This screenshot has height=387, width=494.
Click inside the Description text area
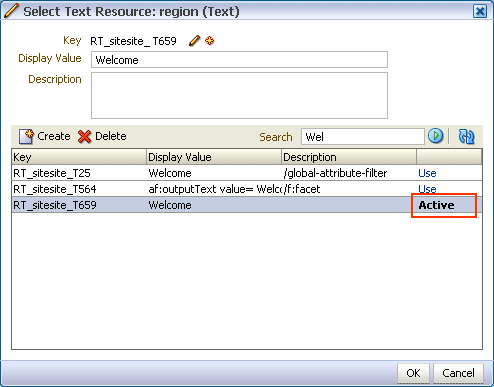pos(239,95)
